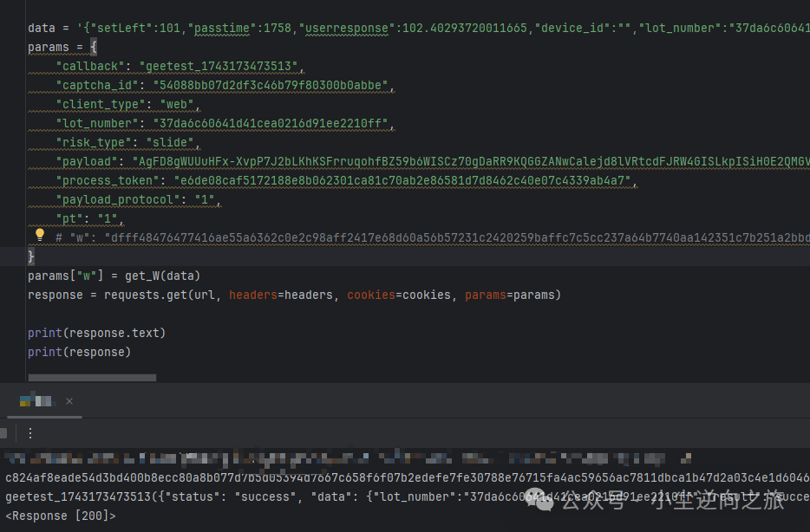
Task: Click the geetest_1743173473513 console output line
Action: (408, 497)
